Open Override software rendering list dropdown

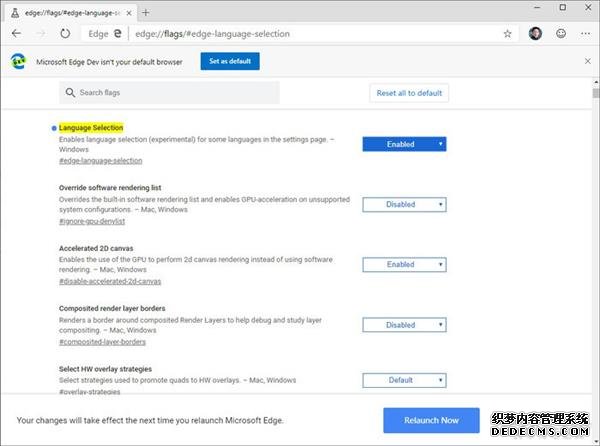(404, 205)
